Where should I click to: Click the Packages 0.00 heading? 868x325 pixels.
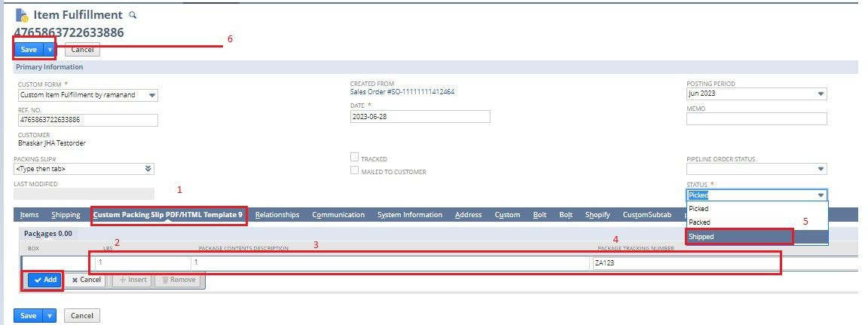[x=48, y=234]
